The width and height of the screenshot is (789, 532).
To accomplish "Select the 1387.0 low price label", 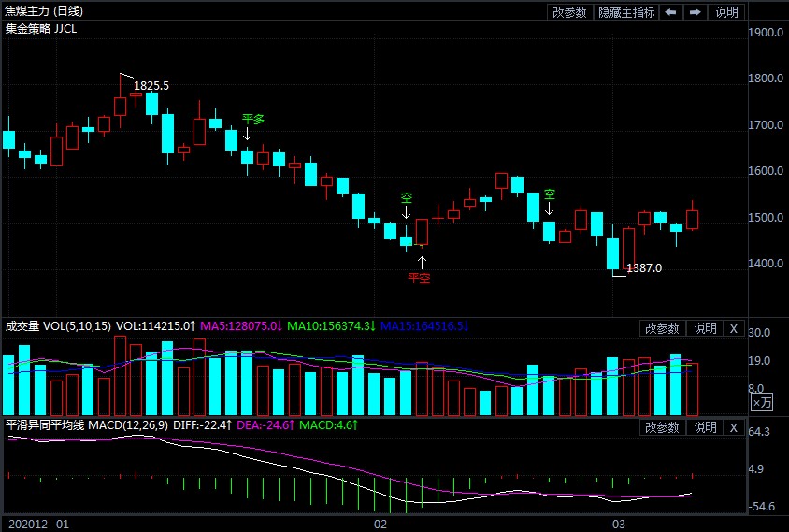I will pyautogui.click(x=644, y=268).
